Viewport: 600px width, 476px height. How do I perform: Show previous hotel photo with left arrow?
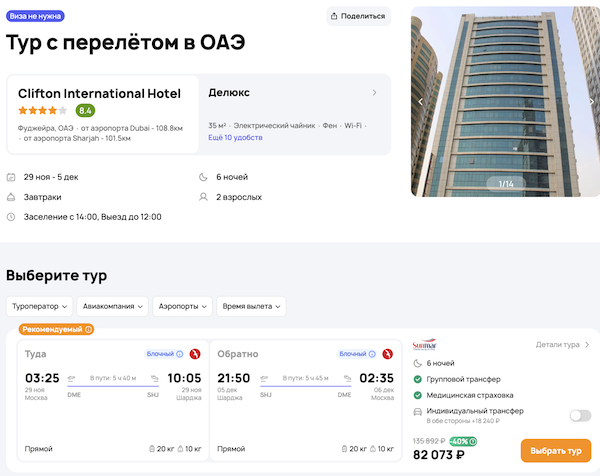420,101
